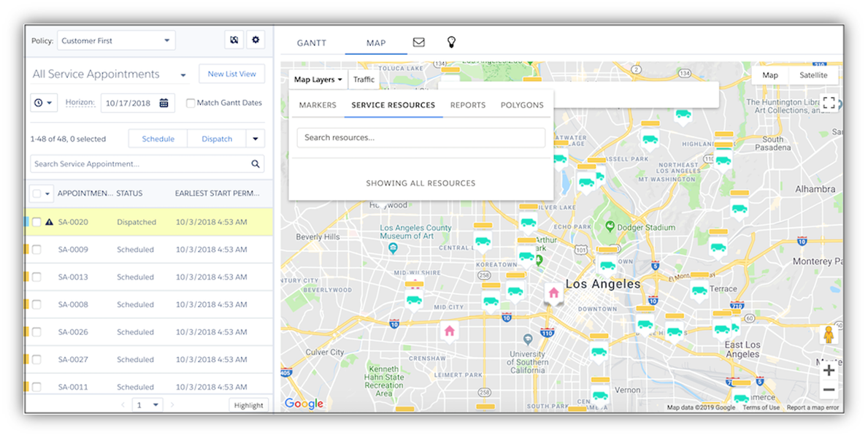Select the Street View pegman icon
Viewport: 868px width, 438px height.
coord(828,334)
